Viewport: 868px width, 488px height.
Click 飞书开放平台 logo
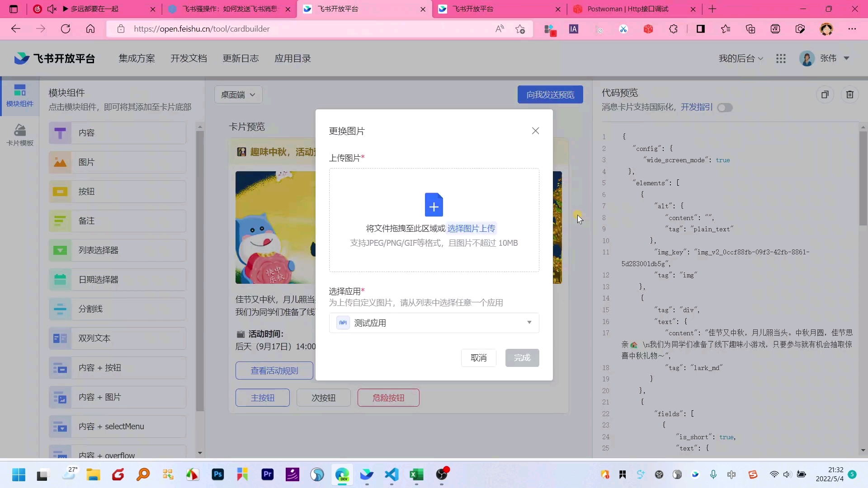pyautogui.click(x=54, y=58)
